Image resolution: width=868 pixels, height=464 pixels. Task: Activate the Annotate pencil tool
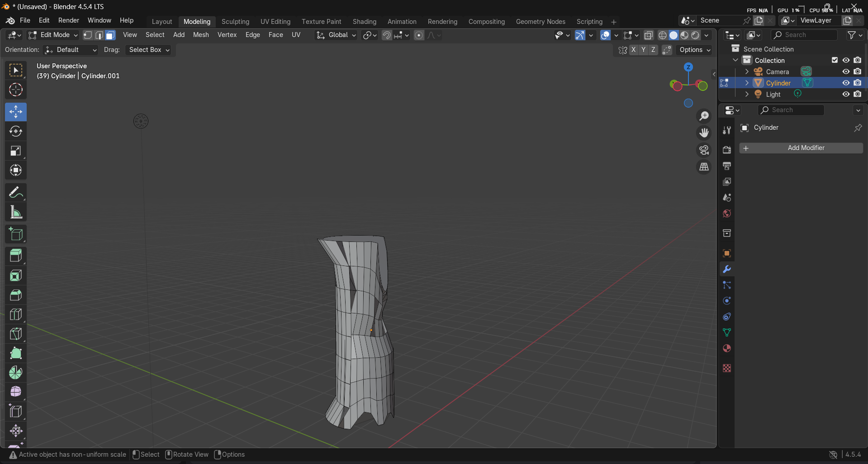pos(16,193)
